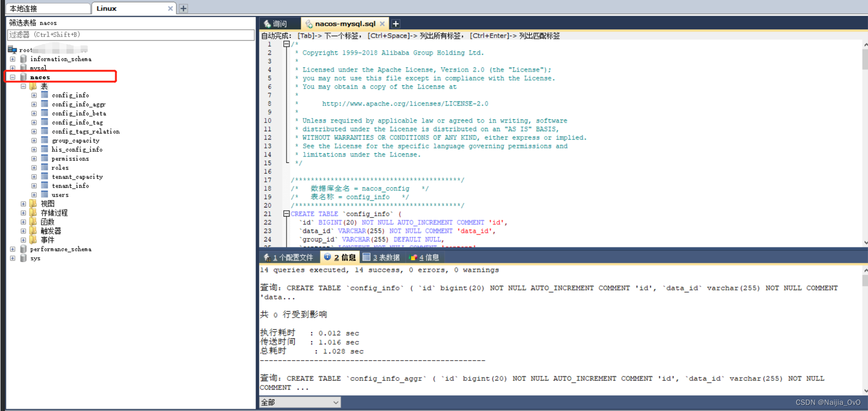The image size is (868, 411).
Task: Click the 触发器 folder icon
Action: (x=33, y=231)
